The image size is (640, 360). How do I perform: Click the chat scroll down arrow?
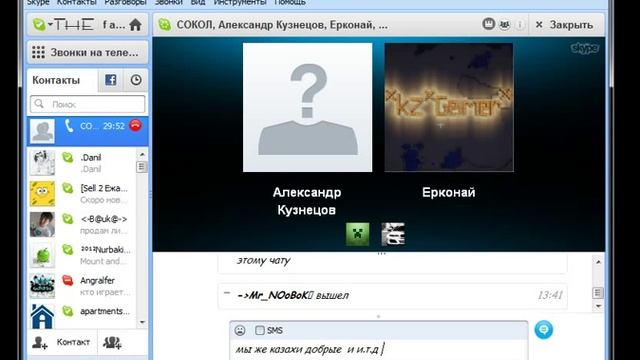[598, 306]
